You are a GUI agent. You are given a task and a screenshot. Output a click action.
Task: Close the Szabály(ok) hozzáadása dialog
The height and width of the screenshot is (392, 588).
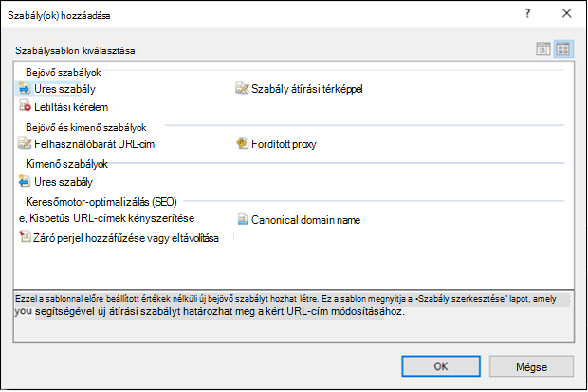567,13
